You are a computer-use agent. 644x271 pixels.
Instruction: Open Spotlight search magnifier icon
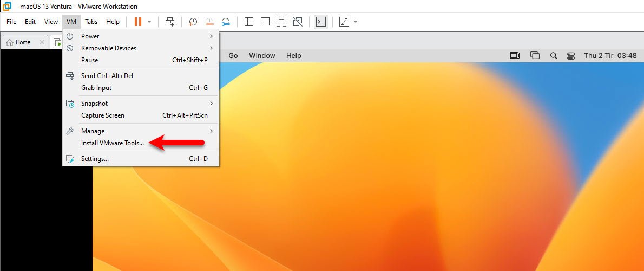(x=553, y=55)
